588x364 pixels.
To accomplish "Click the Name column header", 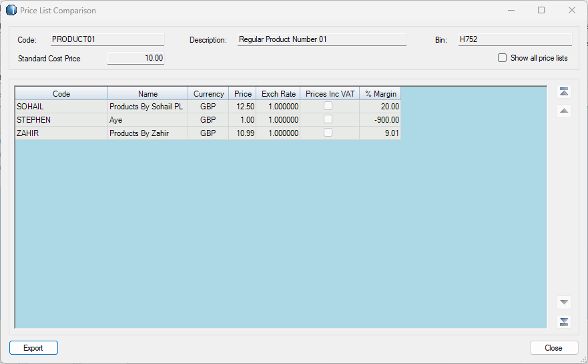I will pyautogui.click(x=148, y=94).
